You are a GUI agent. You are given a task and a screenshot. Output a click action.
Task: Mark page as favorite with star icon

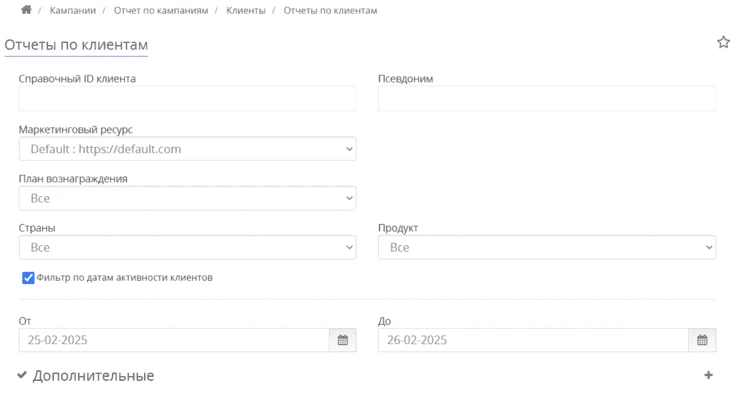click(x=723, y=42)
